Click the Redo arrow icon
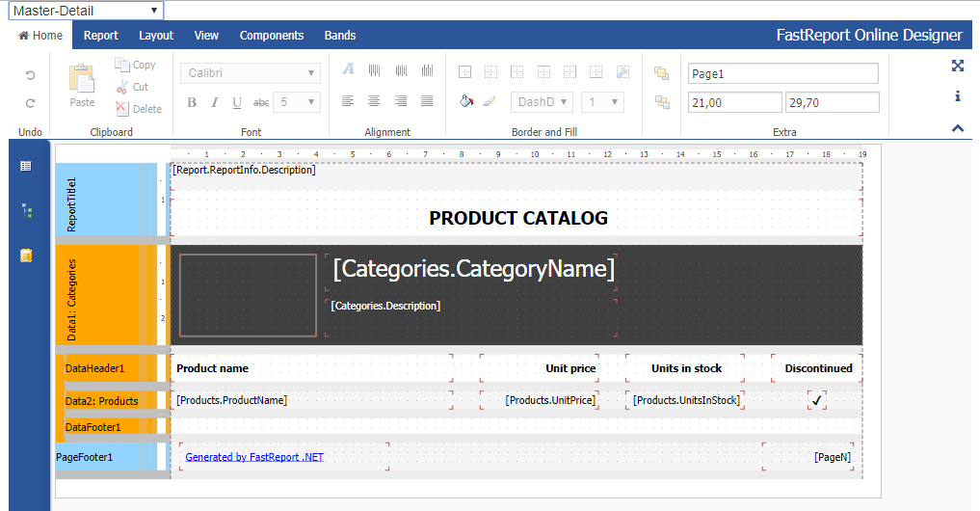 click(30, 103)
